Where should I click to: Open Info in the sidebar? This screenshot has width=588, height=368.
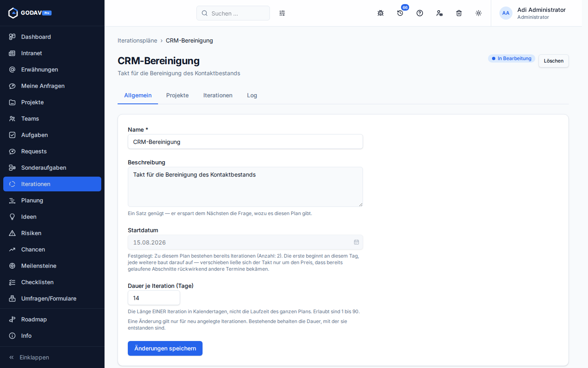(52, 336)
